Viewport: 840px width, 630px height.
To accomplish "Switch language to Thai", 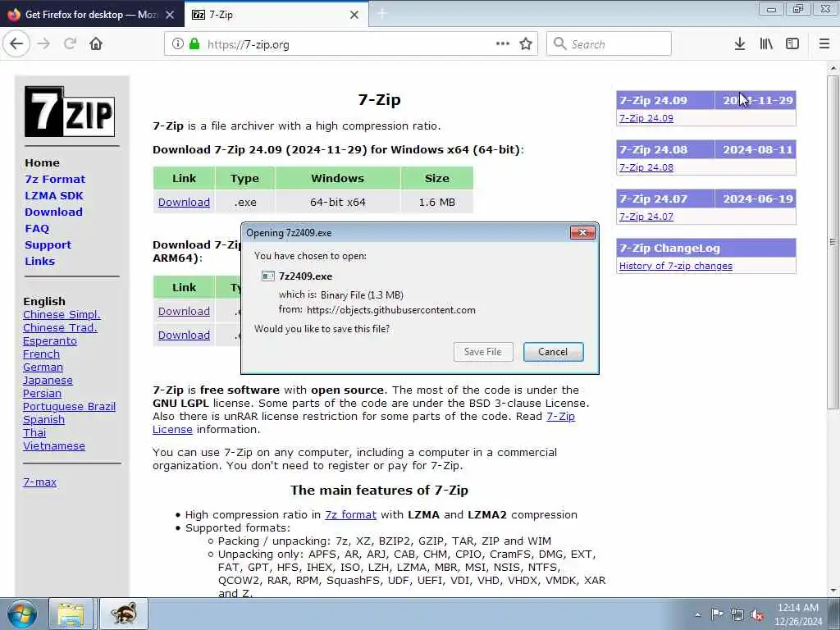I will pyautogui.click(x=34, y=433).
